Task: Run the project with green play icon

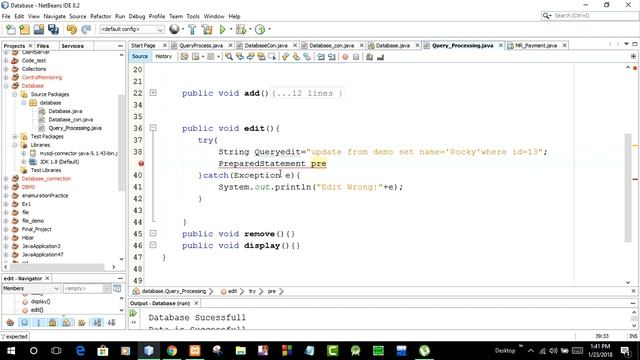Action: tap(222, 29)
